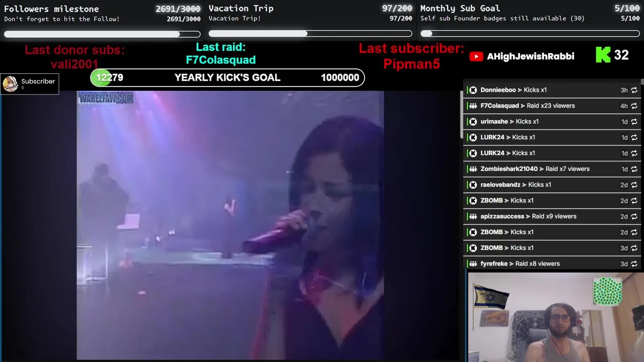Screen dimensions: 644x362
Task: Click the 3h timestamp on Donnieeboo row
Action: click(624, 90)
